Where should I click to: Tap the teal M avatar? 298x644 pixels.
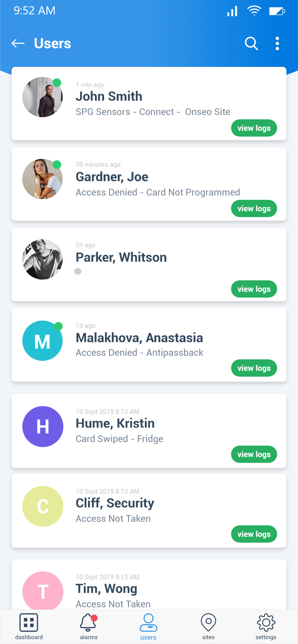click(x=43, y=341)
